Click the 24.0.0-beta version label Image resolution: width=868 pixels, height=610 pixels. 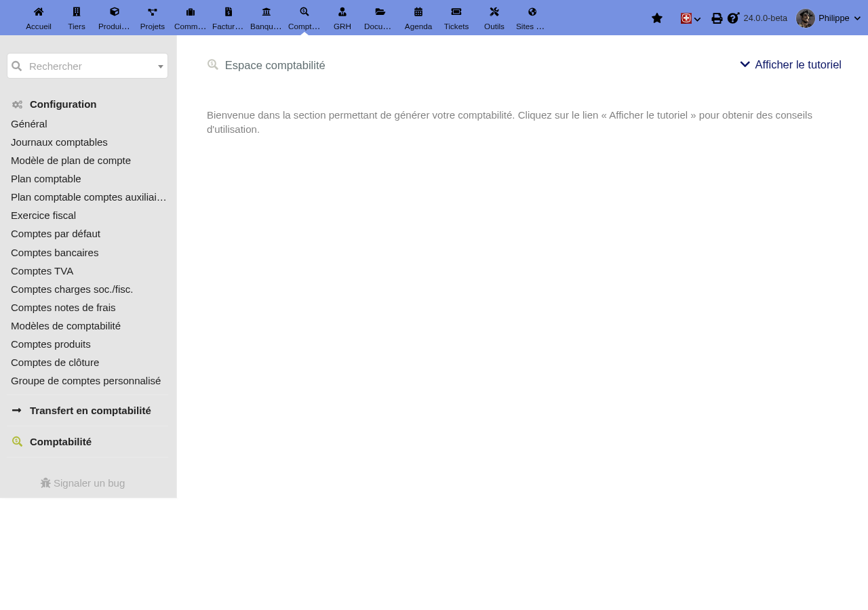coord(765,18)
